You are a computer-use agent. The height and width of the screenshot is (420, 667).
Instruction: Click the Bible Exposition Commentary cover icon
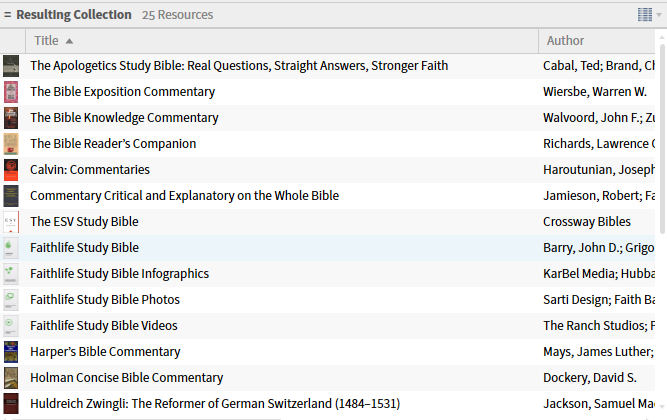(x=11, y=92)
